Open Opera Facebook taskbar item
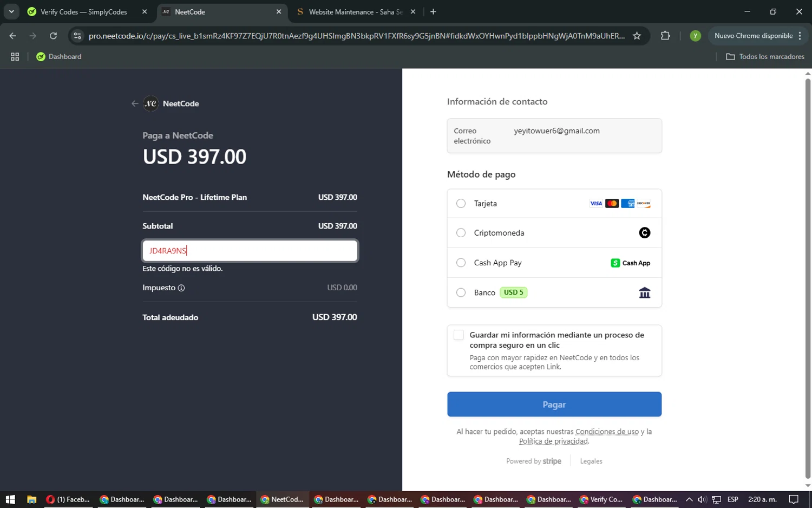The image size is (812, 508). click(x=68, y=499)
